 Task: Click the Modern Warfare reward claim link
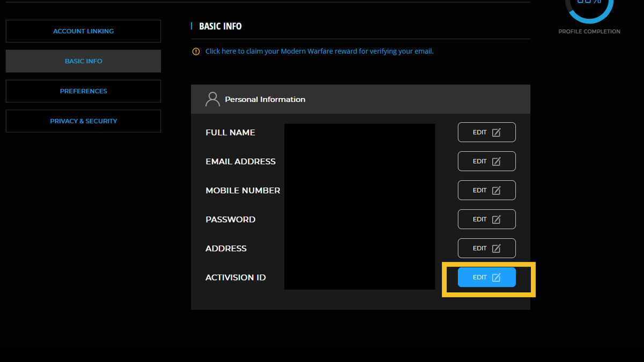[319, 51]
